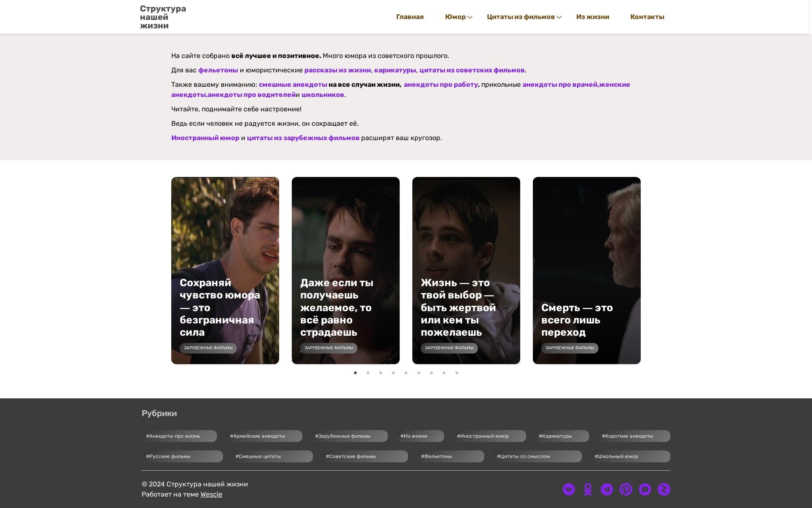
Task: Open the #Фельетоны footer category tag
Action: (450, 456)
